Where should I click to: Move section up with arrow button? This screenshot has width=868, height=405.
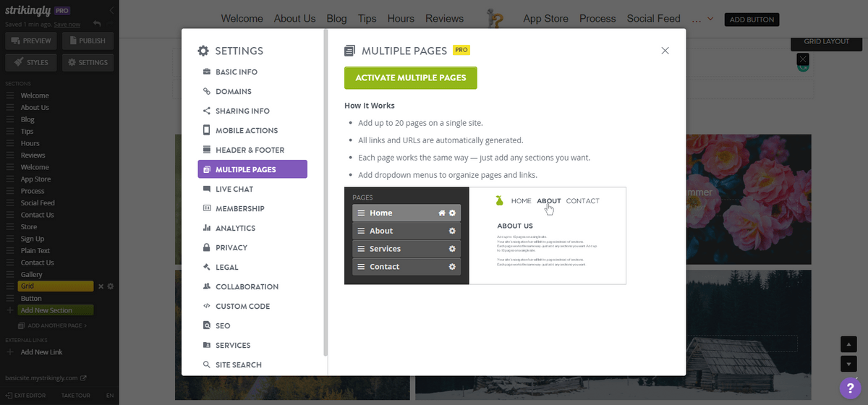849,344
